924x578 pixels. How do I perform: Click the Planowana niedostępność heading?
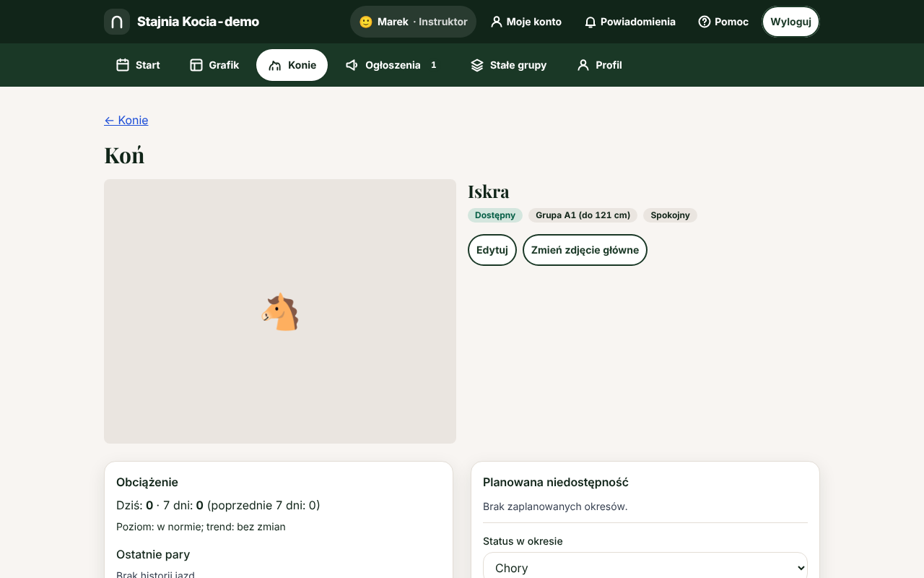point(556,482)
